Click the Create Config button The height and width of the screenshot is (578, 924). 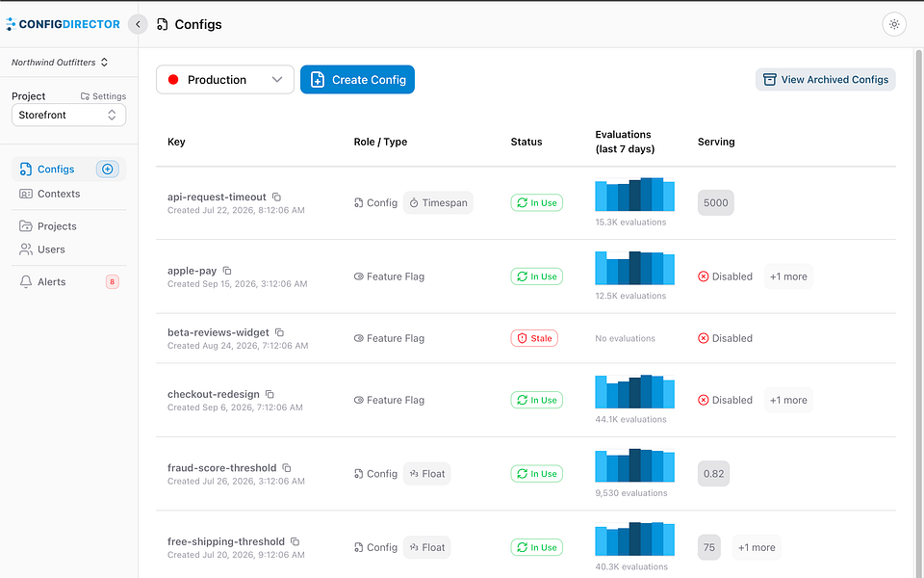(357, 80)
